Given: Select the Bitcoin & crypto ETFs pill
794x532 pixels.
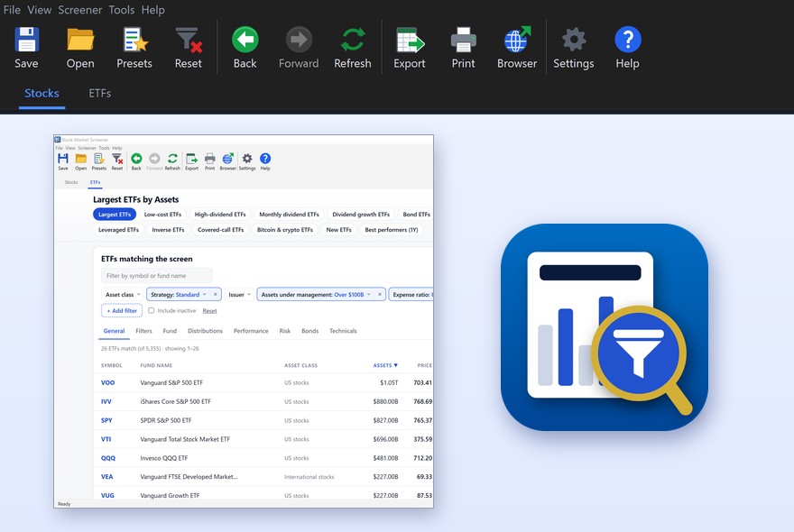Looking at the screenshot, I should (285, 230).
